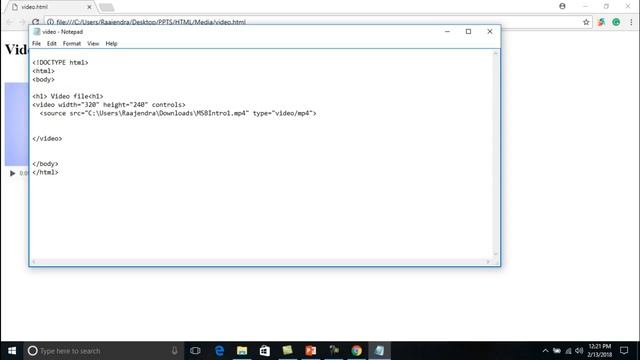Open Microsoft Store from the taskbar
Screen dimensions: 640x360
[x=265, y=351]
